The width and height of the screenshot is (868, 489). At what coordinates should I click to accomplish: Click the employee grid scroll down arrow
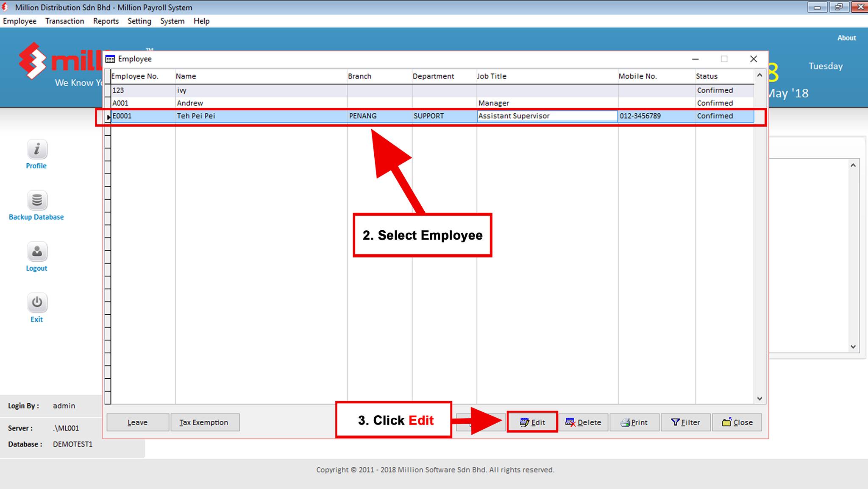(759, 398)
